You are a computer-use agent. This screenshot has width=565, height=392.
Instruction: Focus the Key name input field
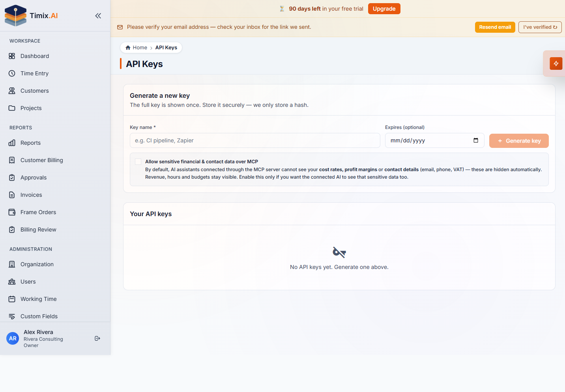point(255,140)
